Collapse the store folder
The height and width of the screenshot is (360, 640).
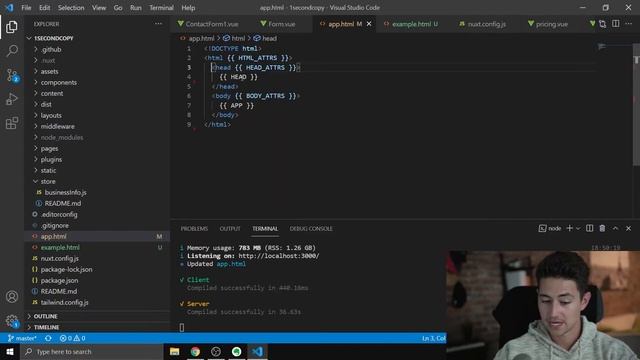48,182
